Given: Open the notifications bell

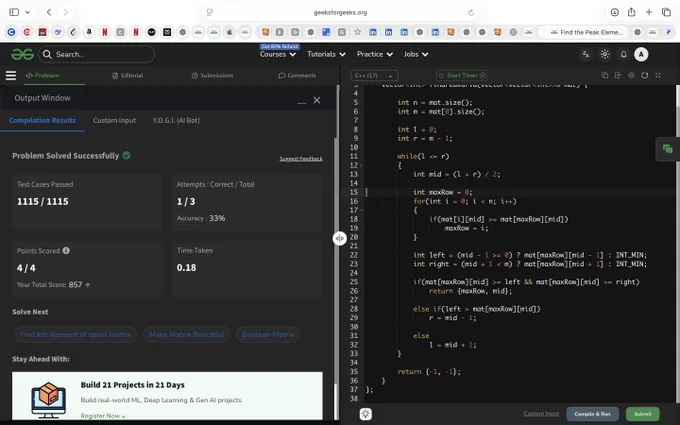Looking at the screenshot, I should coord(623,54).
